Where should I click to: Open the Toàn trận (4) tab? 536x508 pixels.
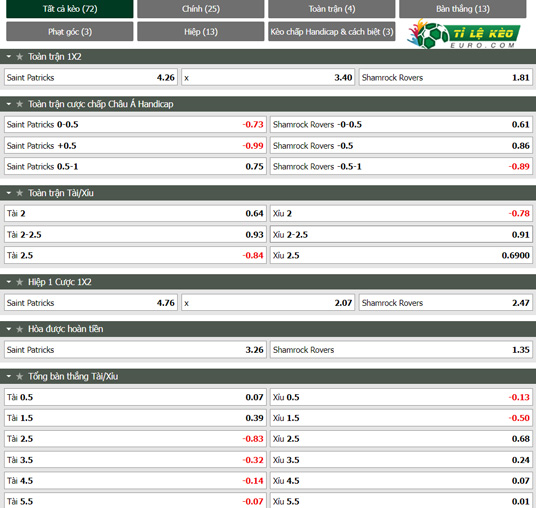332,9
